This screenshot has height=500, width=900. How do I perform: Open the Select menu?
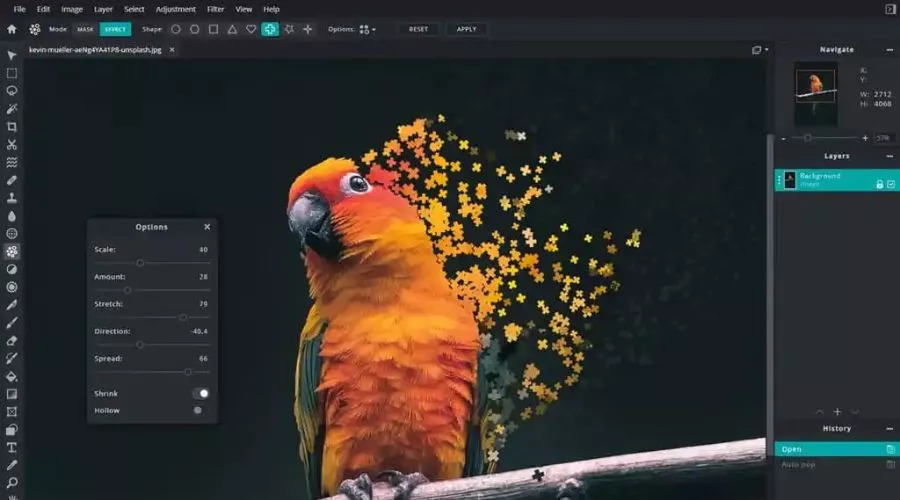pyautogui.click(x=134, y=9)
